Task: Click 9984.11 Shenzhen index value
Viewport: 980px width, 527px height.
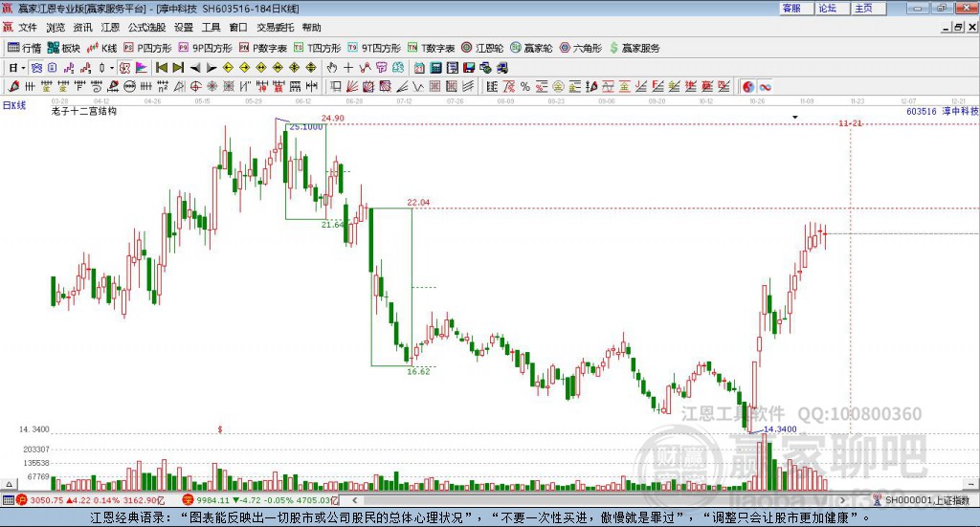Action: point(213,501)
